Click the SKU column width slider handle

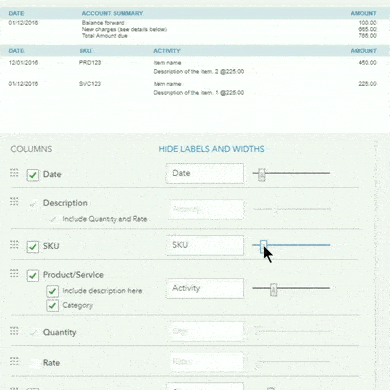tap(263, 246)
